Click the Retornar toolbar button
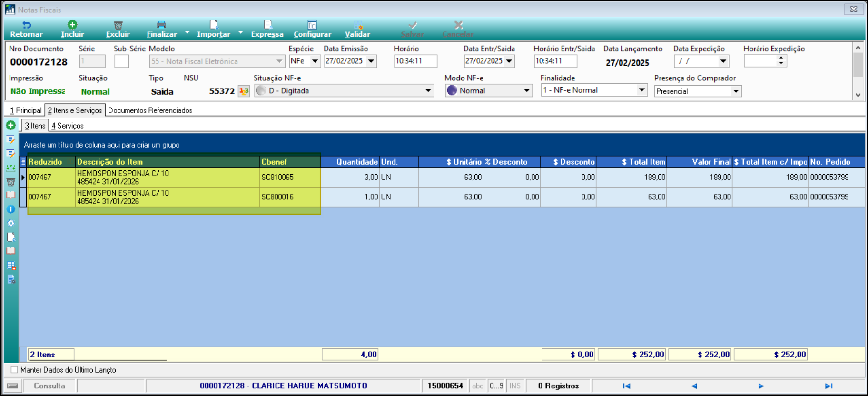868x396 pixels. point(26,30)
